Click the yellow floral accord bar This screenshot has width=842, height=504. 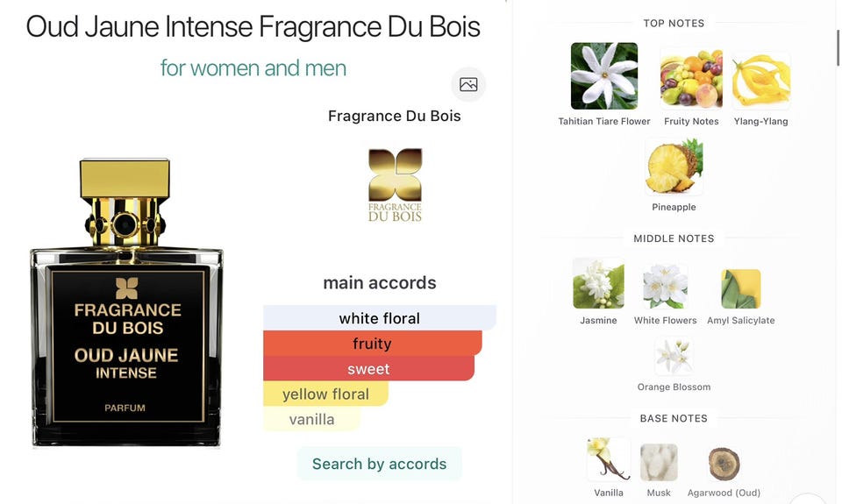(x=325, y=394)
